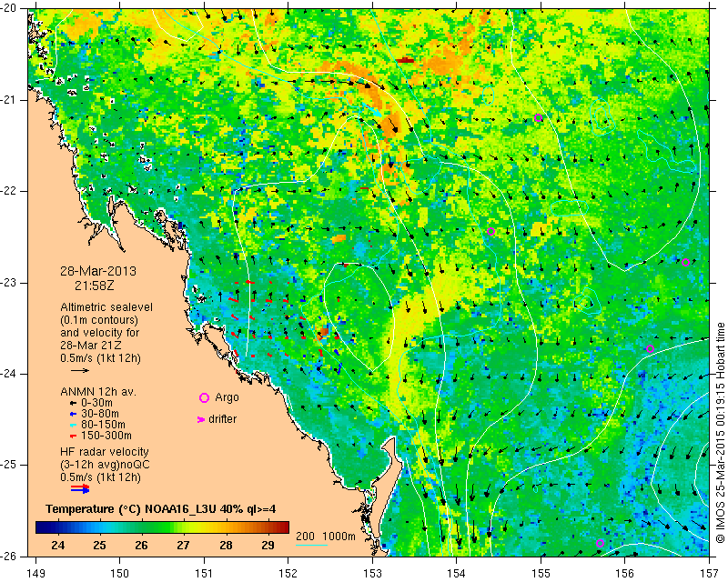Click the longitude axis label 157
This screenshot has height=582, width=728.
coord(709,574)
